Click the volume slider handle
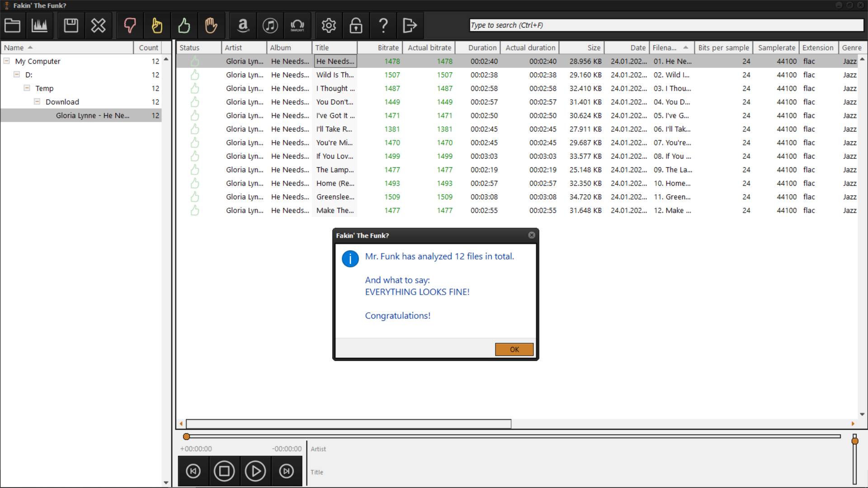This screenshot has width=868, height=488. 854,441
